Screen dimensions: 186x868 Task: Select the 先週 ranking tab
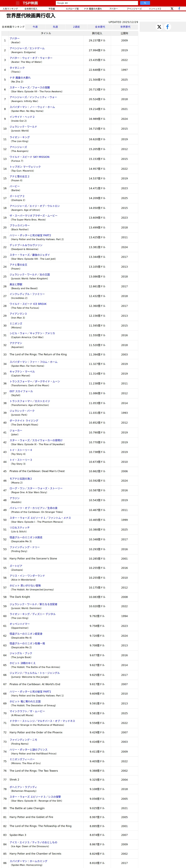coord(55,27)
